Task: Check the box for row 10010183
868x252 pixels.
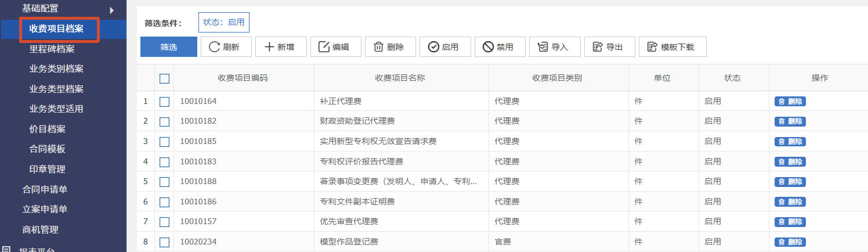Action: point(164,161)
